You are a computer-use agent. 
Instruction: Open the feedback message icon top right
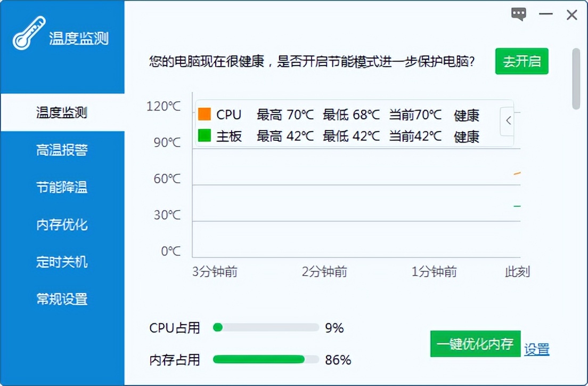518,14
